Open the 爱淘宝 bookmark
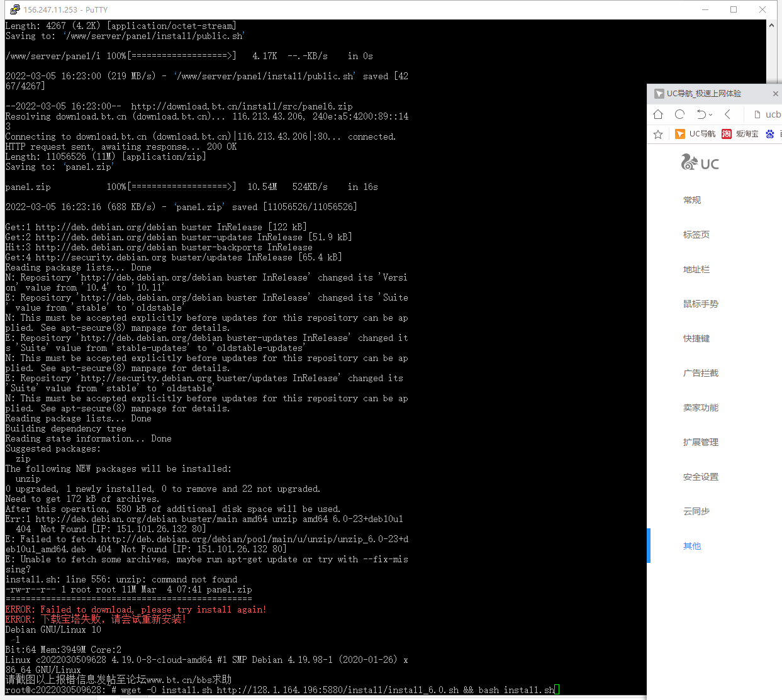This screenshot has height=700, width=782. coord(740,134)
